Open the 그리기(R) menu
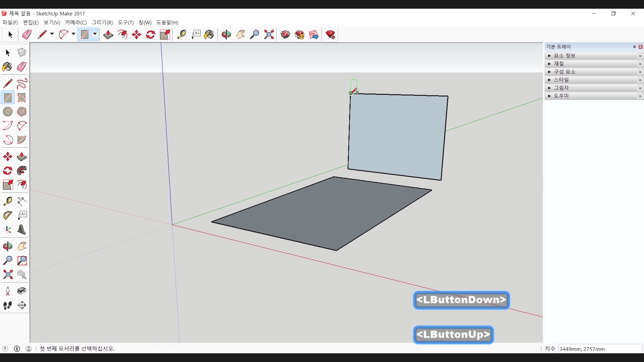Viewport: 644px width, 362px height. (102, 22)
